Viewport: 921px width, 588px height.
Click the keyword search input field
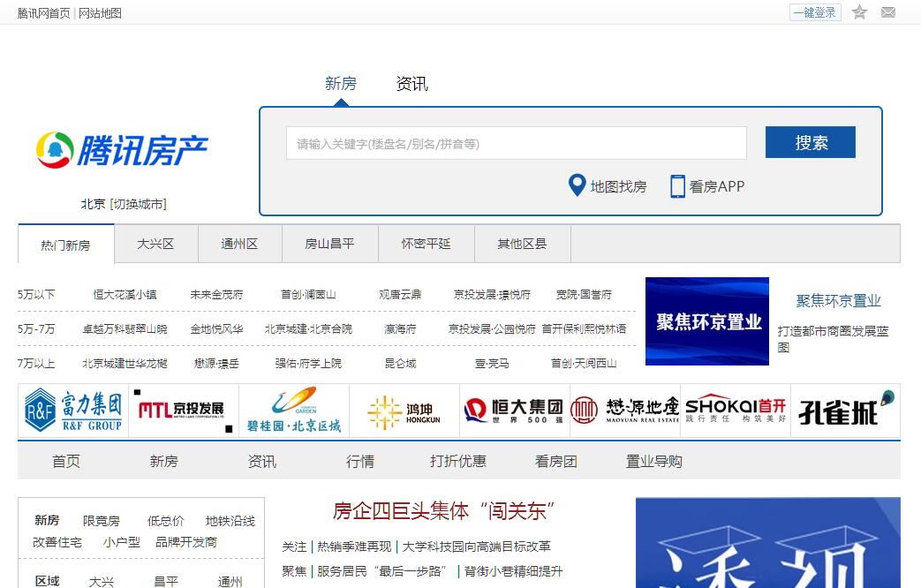[x=516, y=143]
